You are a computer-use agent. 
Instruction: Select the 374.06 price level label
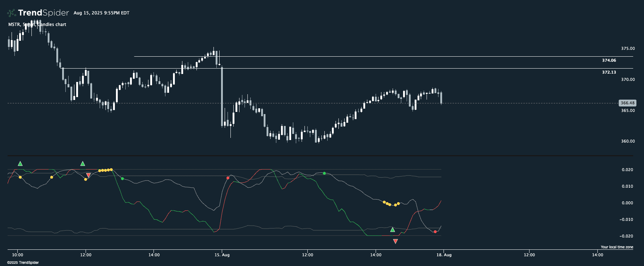[x=609, y=60]
